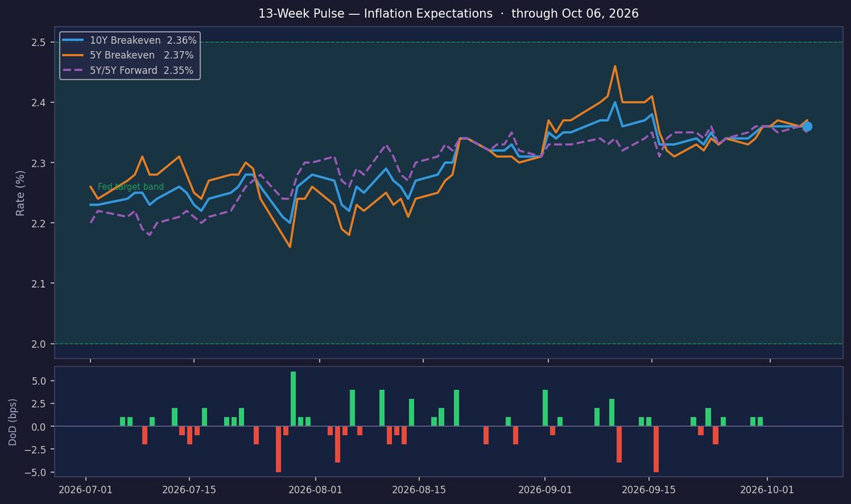Image resolution: width=851 pixels, height=504 pixels.
Task: Click the orange line sample in the legend
Action: (x=74, y=55)
